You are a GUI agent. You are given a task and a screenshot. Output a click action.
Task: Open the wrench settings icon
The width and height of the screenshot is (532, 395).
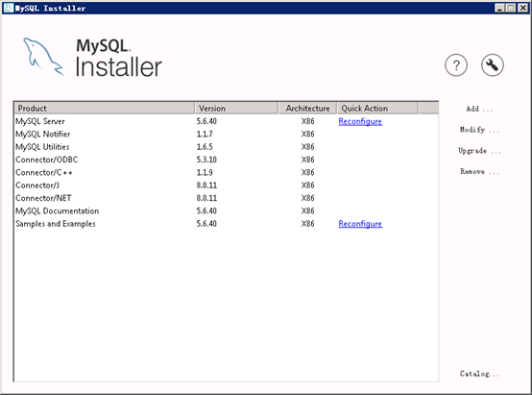pos(493,64)
